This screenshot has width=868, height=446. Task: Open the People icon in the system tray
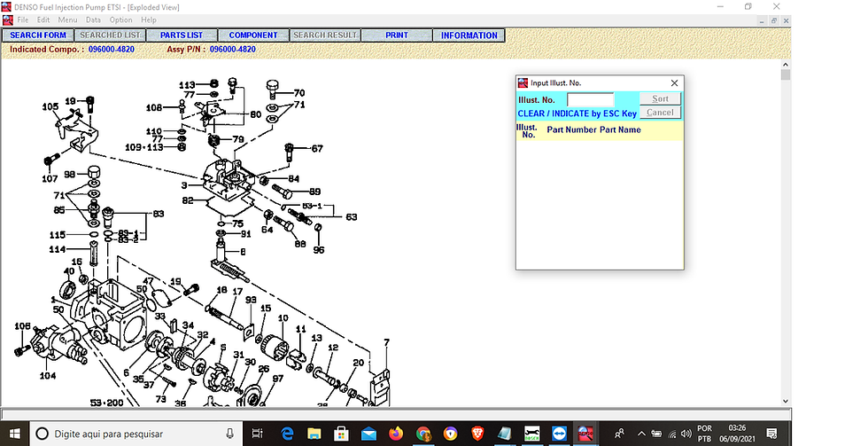619,434
